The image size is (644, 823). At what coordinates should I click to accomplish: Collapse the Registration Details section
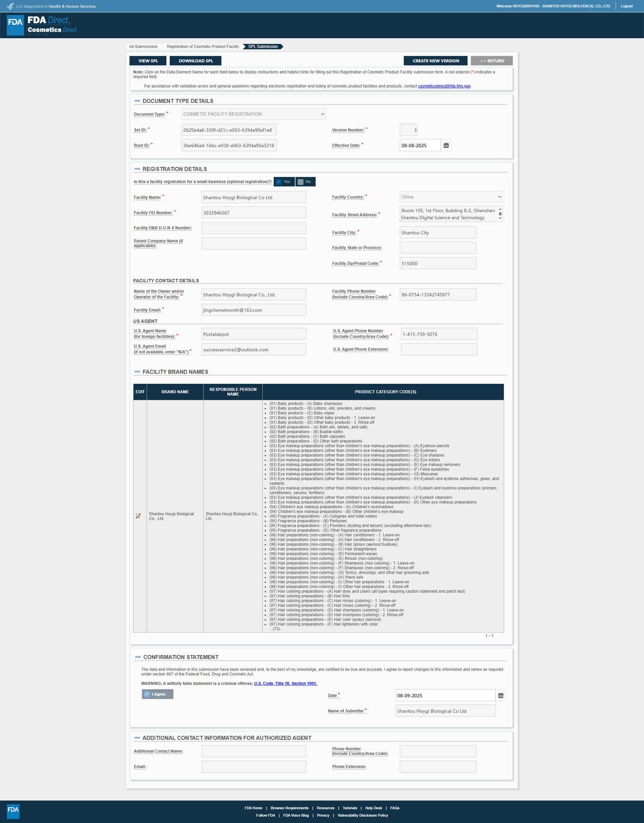[x=137, y=169]
